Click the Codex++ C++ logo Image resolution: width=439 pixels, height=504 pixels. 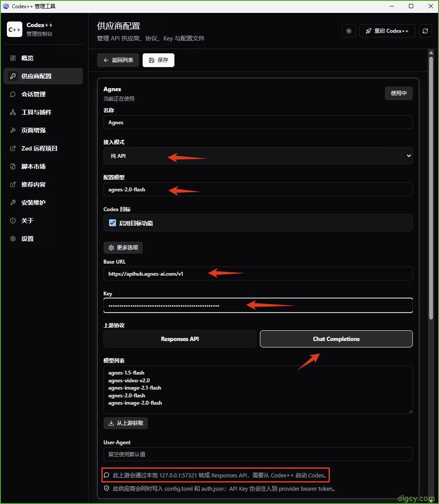(15, 29)
